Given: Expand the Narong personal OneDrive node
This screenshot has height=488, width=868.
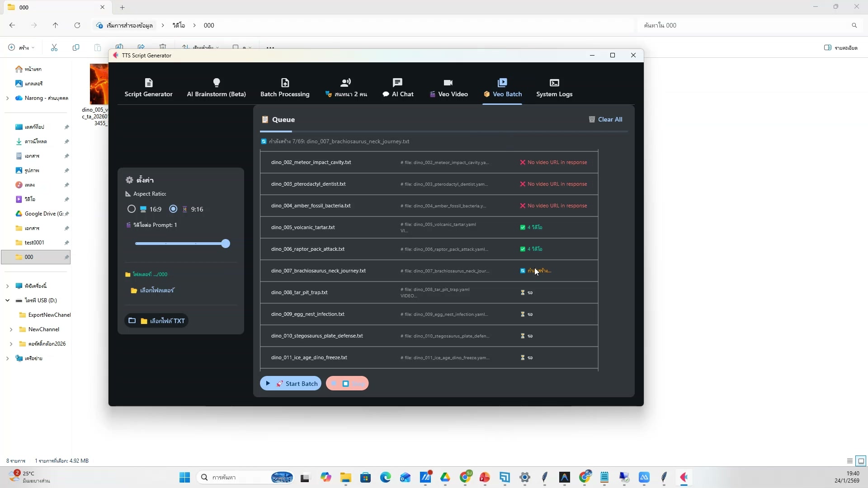Looking at the screenshot, I should tap(7, 98).
